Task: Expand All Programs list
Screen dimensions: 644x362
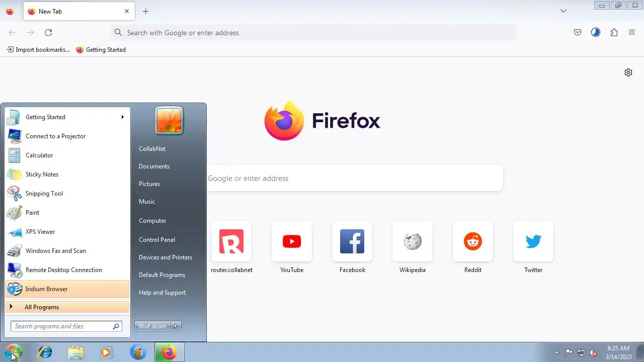Action: click(x=67, y=307)
